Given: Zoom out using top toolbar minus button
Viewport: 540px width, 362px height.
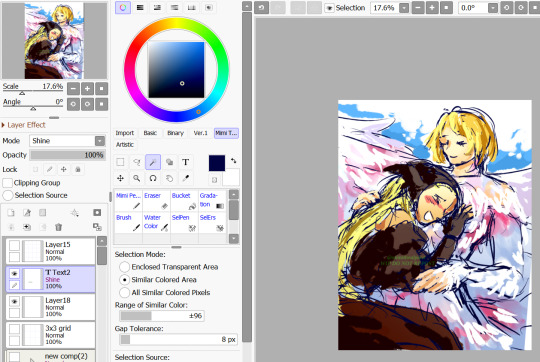Looking at the screenshot, I should point(418,8).
